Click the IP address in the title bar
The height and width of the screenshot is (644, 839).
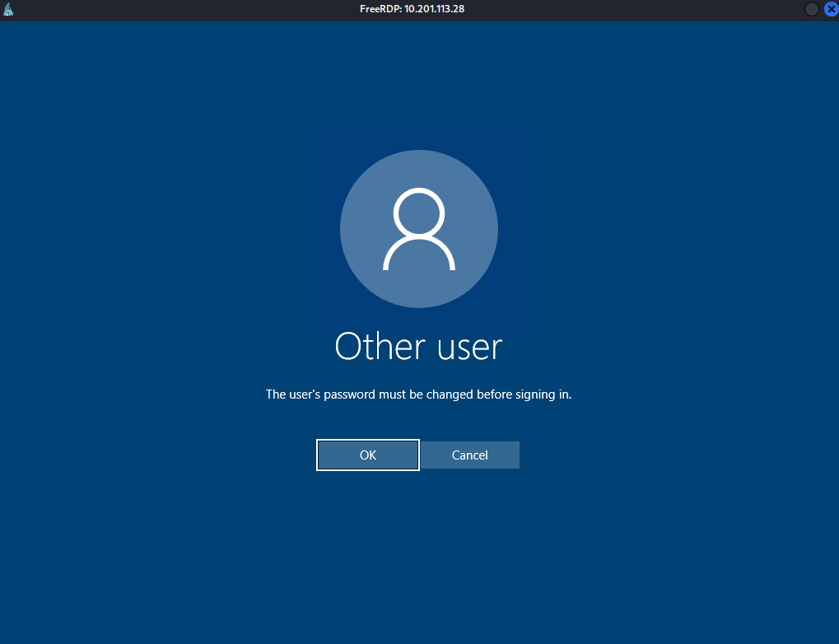pyautogui.click(x=441, y=9)
